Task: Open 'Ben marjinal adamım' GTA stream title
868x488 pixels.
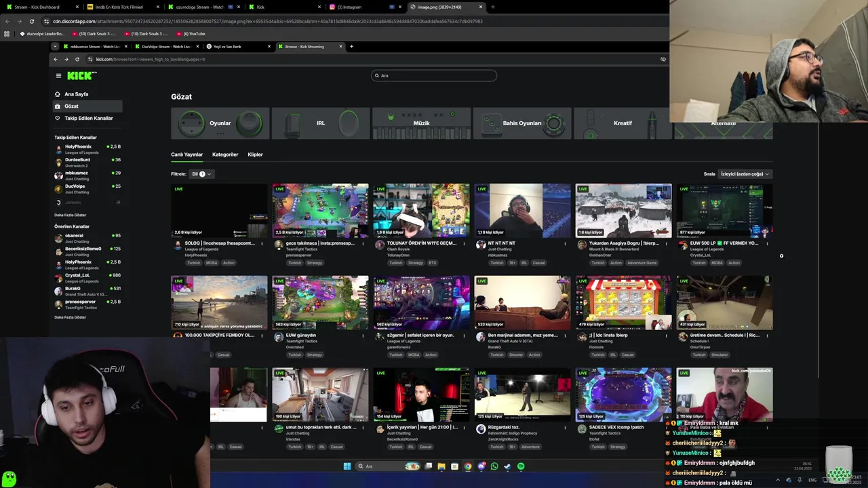Action: coord(523,335)
